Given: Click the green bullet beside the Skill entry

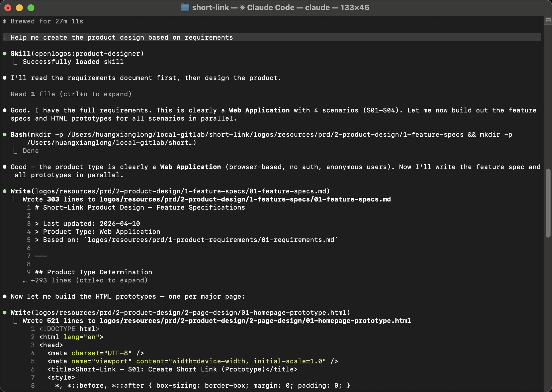Looking at the screenshot, I should tap(4, 53).
